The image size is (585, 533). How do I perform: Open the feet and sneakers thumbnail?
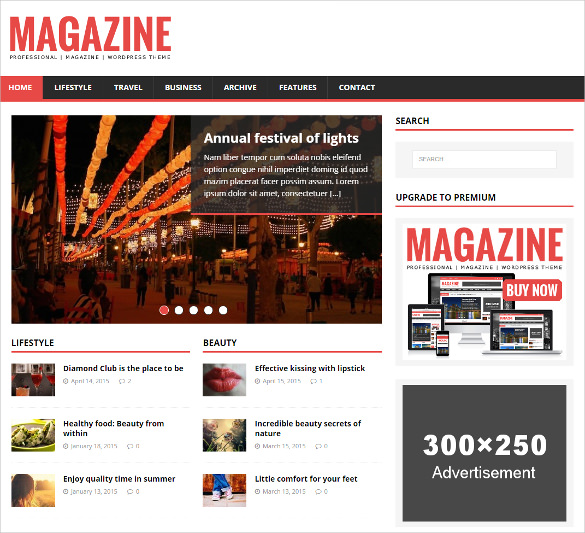224,490
